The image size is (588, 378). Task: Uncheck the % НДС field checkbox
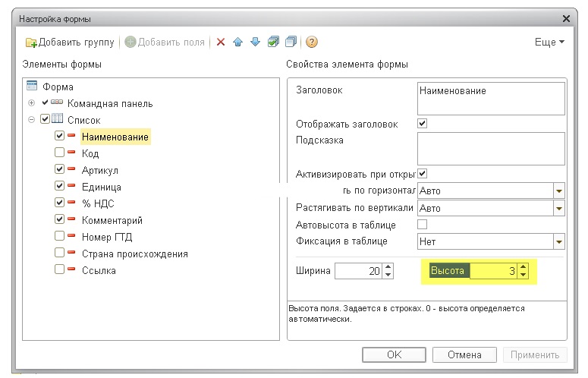pos(60,202)
